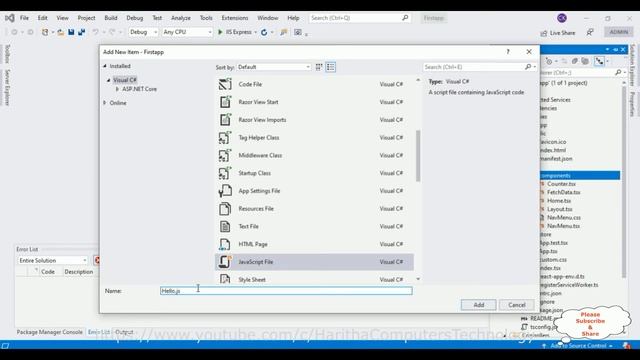640x360 pixels.
Task: Select the Resources File icon
Action: 225,209
